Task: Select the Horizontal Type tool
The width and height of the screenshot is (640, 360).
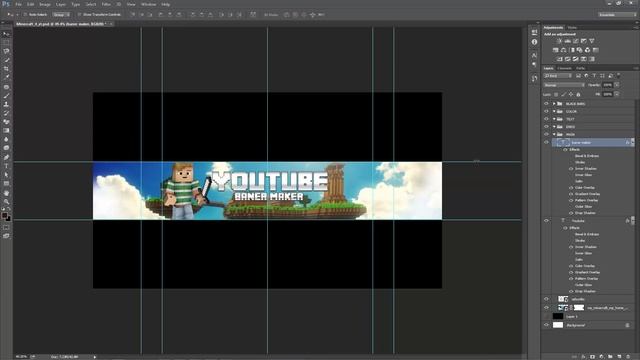Action: pyautogui.click(x=6, y=166)
